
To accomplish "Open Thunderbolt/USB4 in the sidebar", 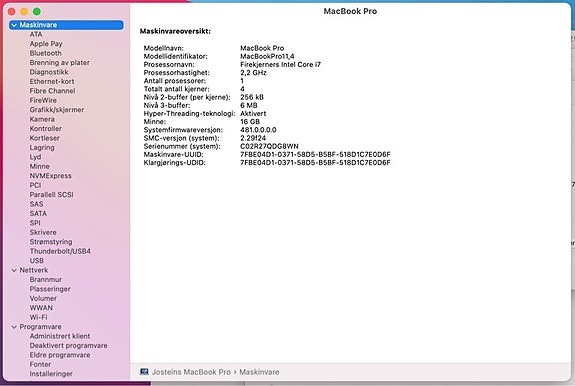I will click(x=60, y=251).
